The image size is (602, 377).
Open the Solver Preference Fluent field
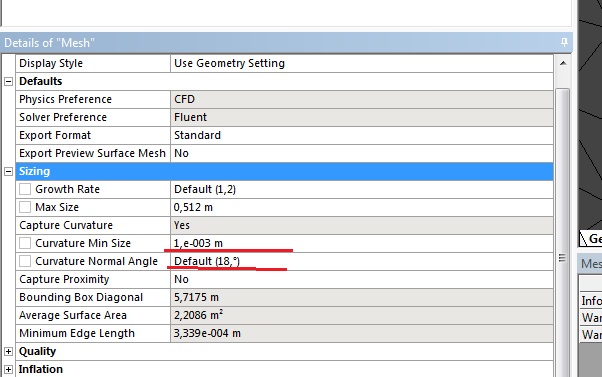pyautogui.click(x=362, y=117)
